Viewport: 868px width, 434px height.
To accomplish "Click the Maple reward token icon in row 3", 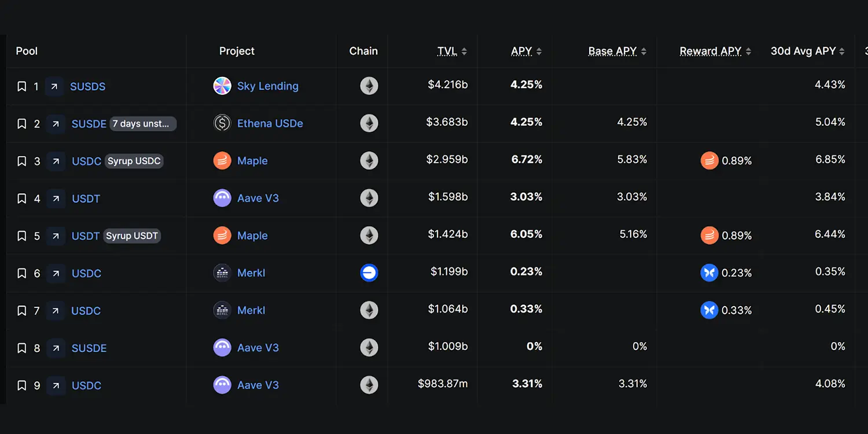I will point(709,161).
